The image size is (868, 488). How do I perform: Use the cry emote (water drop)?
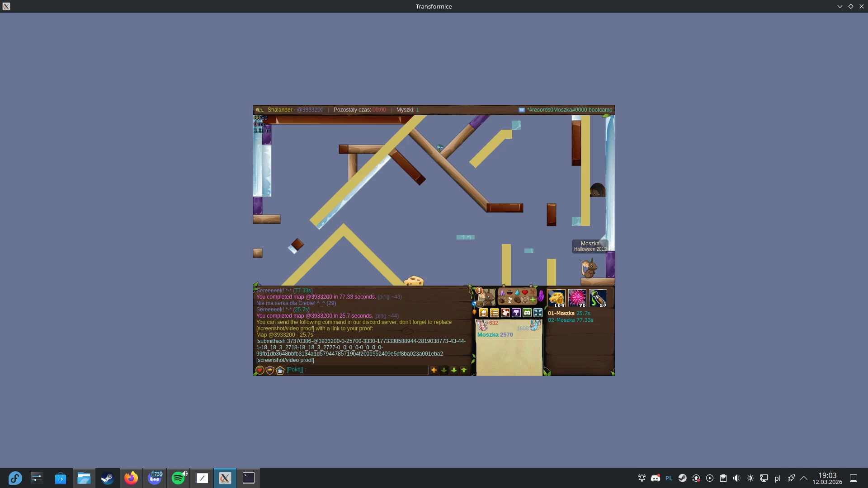[517, 292]
